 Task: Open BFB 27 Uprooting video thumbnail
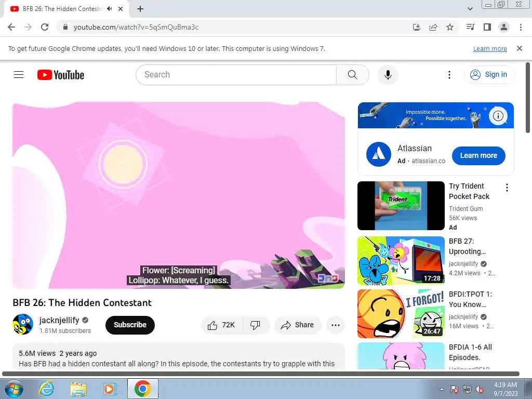tap(401, 261)
